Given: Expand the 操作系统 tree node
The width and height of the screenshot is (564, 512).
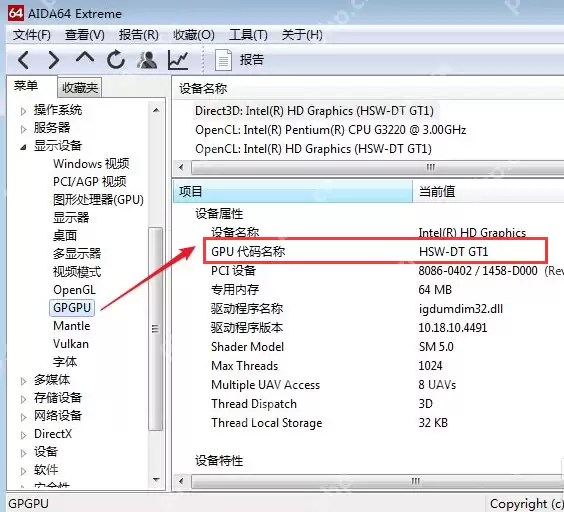Looking at the screenshot, I should coord(23,111).
